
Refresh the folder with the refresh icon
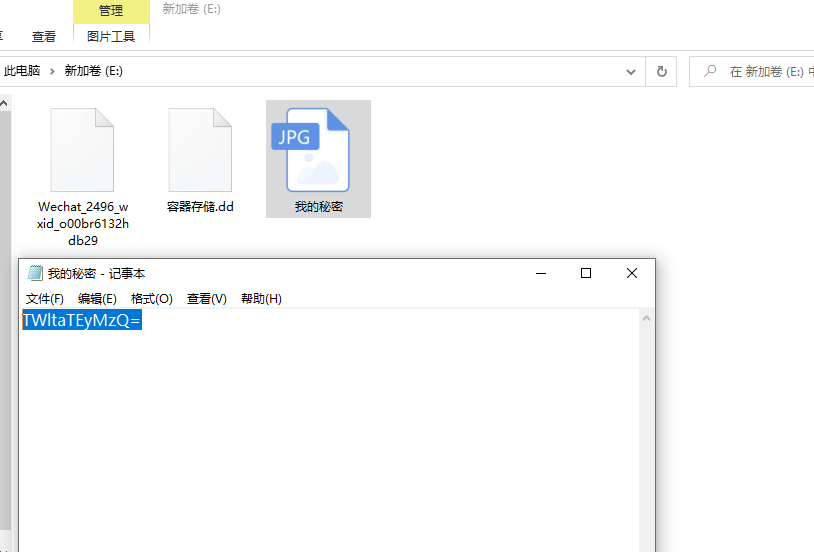pos(661,71)
